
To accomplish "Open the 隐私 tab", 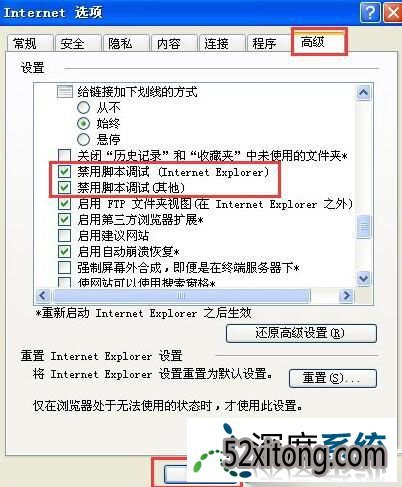I will tap(125, 43).
